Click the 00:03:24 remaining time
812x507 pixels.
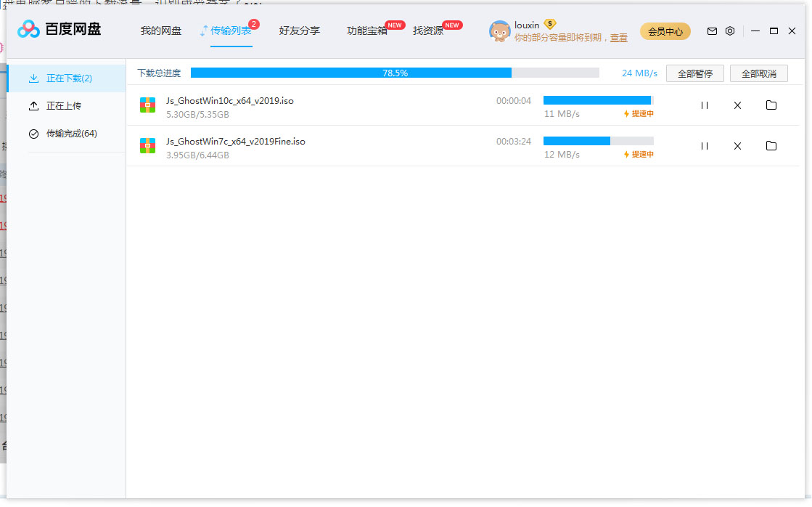[514, 141]
